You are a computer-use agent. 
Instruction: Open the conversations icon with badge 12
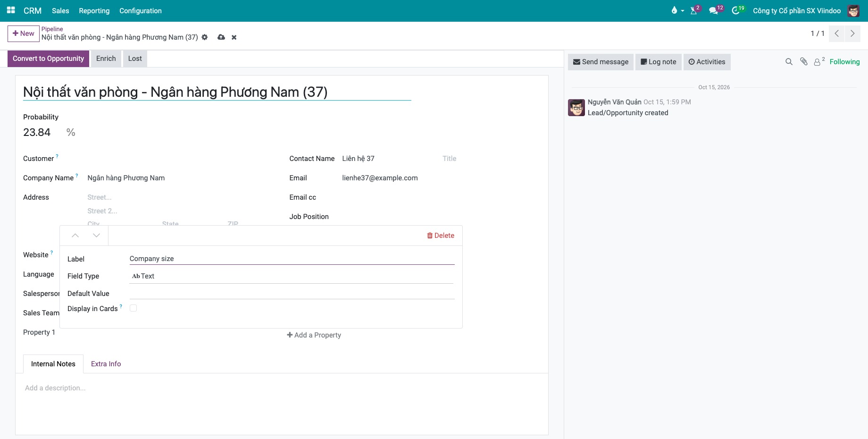tap(715, 10)
